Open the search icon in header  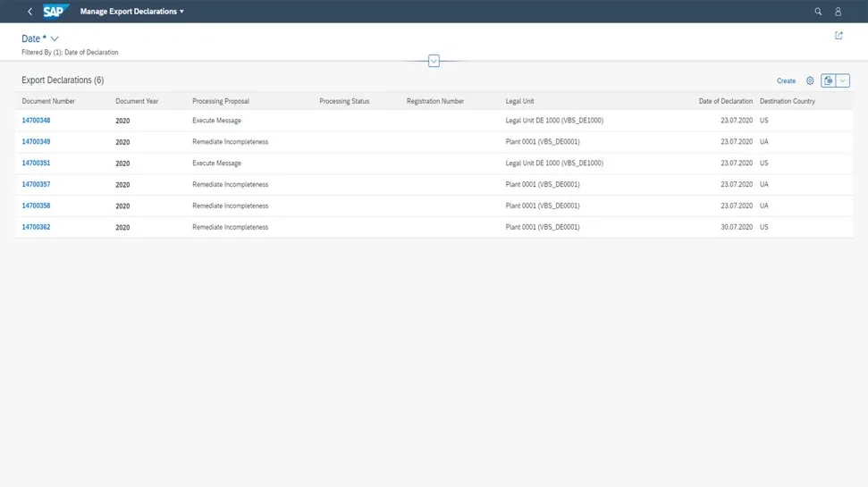pyautogui.click(x=818, y=11)
